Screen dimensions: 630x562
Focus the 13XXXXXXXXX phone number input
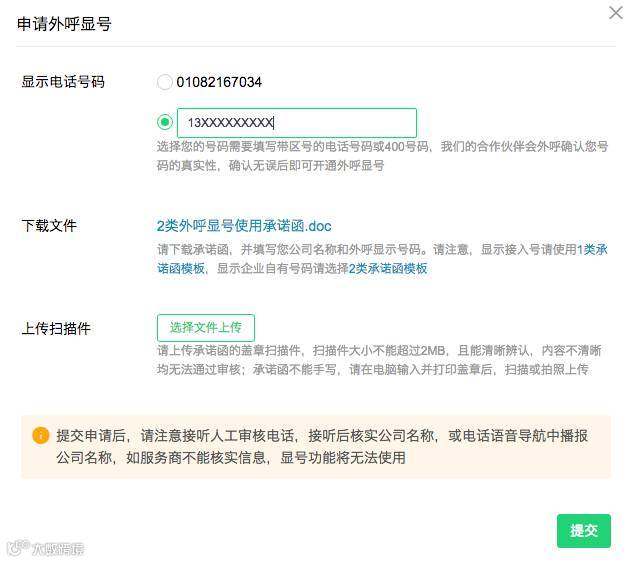coord(296,122)
